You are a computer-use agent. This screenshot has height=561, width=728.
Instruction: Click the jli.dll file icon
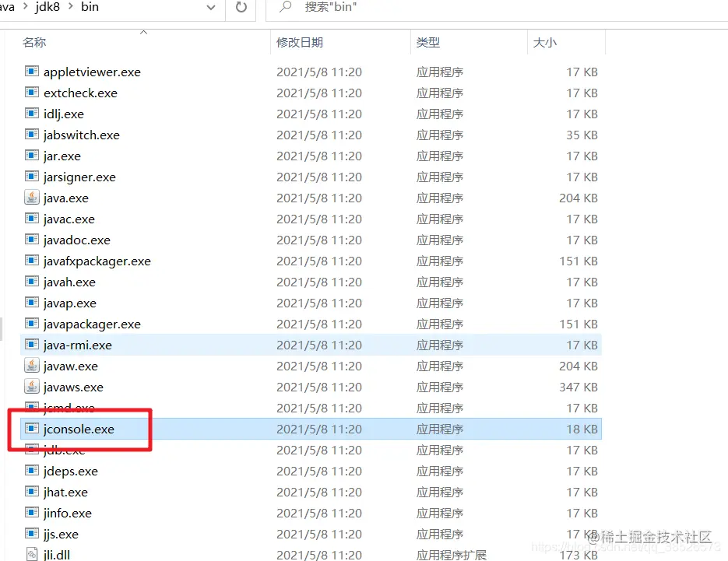coord(32,554)
